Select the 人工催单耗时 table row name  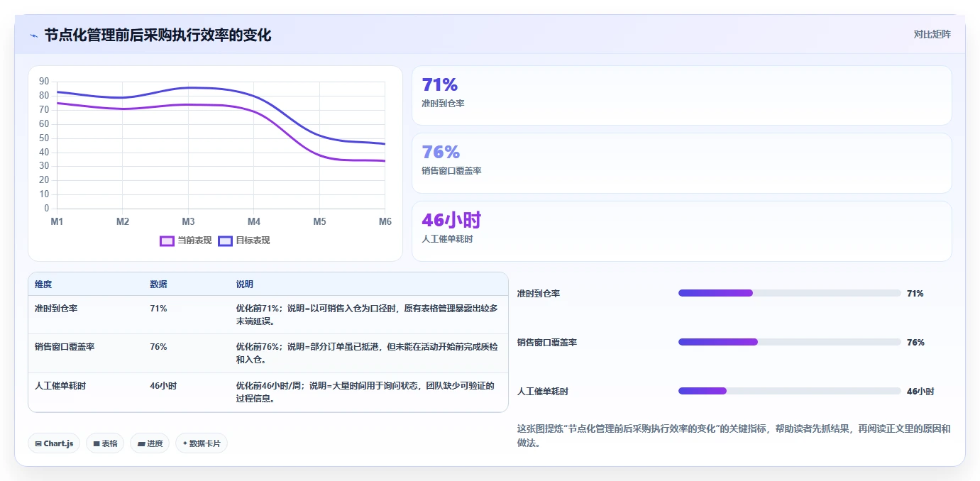[x=60, y=386]
